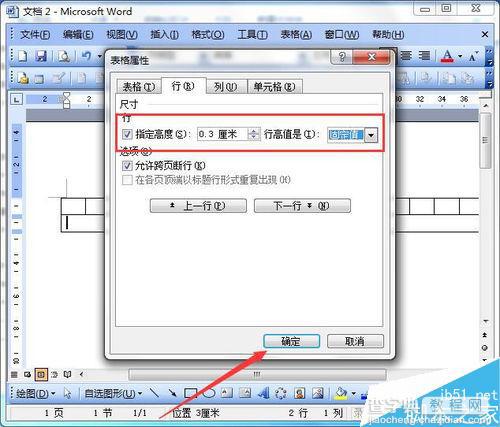Viewport: 500px width, 427px height.
Task: Open the 绘图(D) drawing menu
Action: pos(36,394)
